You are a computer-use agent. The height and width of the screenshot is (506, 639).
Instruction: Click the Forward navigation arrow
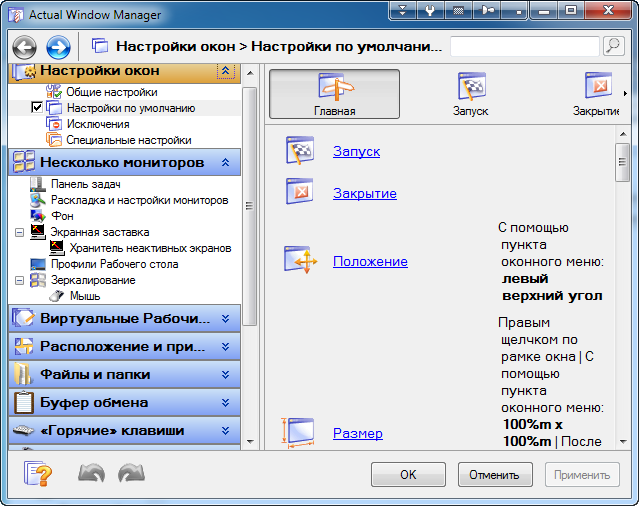pyautogui.click(x=58, y=46)
